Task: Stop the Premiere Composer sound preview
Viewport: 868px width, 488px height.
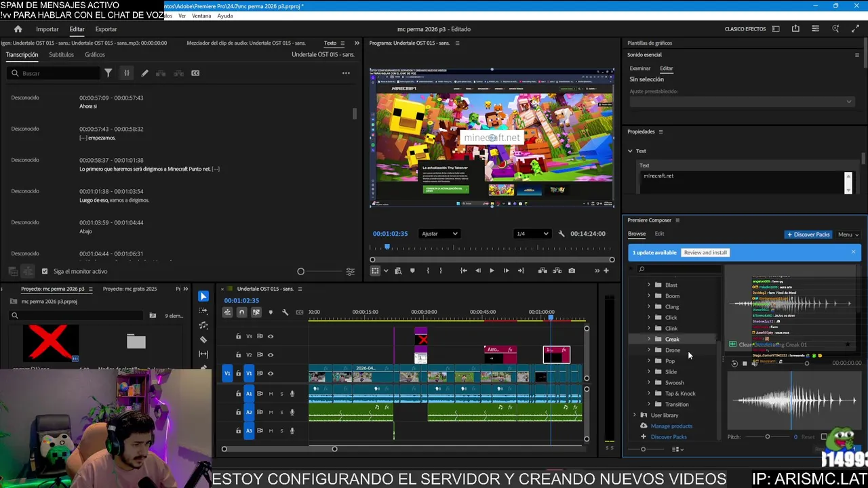Action: coord(745,363)
